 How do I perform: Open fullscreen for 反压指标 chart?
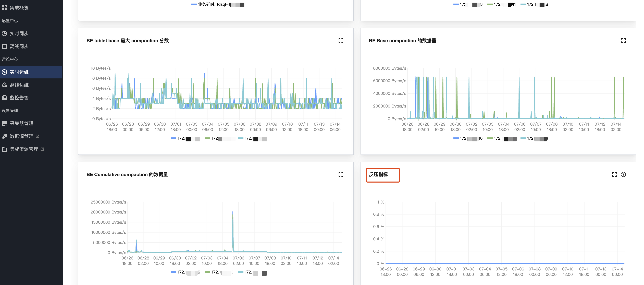coord(614,174)
